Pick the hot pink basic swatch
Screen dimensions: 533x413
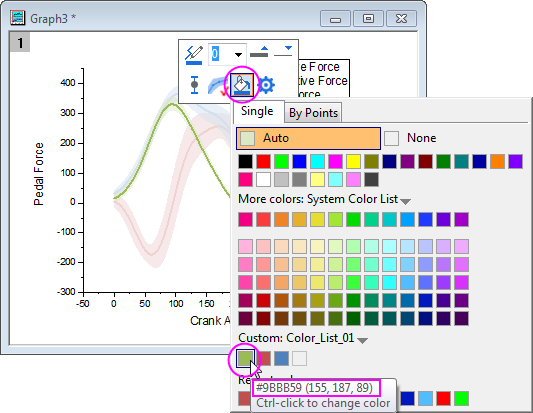245,179
